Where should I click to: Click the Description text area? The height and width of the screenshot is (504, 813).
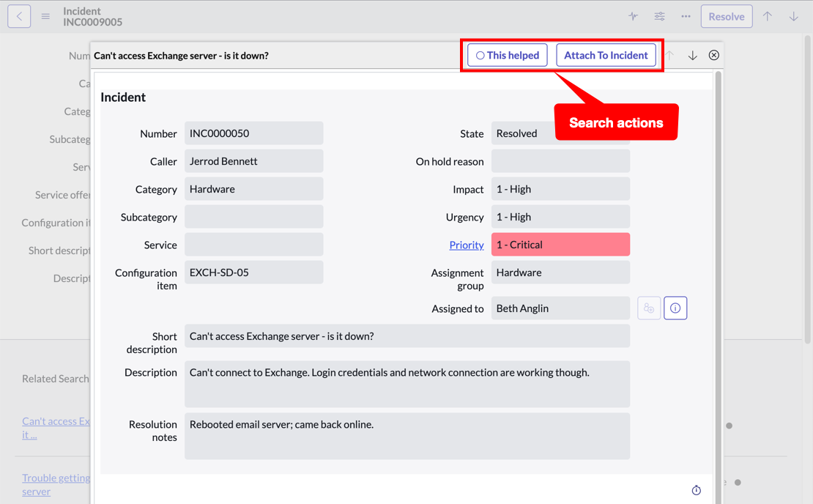[407, 384]
